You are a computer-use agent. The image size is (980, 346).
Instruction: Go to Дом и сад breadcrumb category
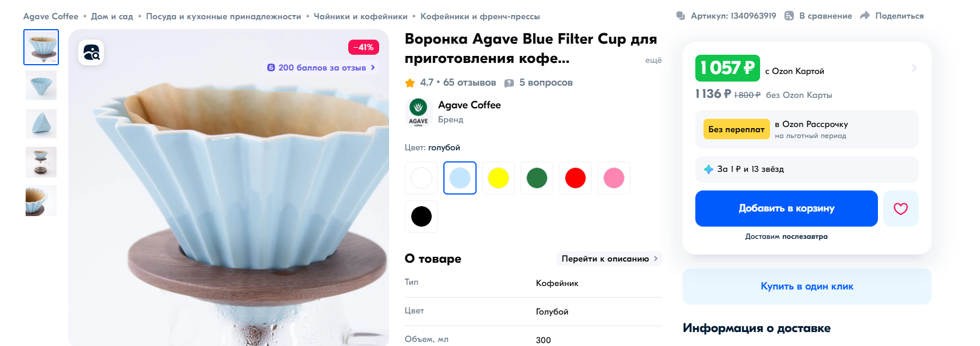click(112, 16)
